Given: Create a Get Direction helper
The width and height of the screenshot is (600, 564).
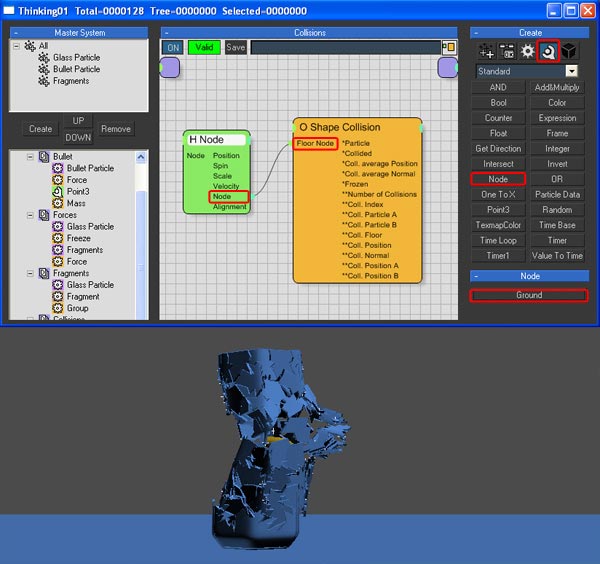Looking at the screenshot, I should pos(498,148).
